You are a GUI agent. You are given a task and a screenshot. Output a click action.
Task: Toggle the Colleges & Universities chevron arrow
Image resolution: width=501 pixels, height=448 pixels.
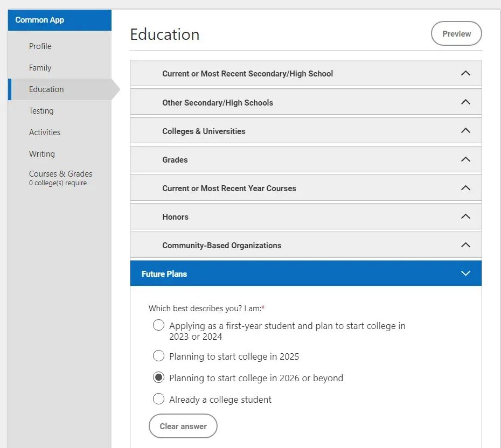click(465, 131)
